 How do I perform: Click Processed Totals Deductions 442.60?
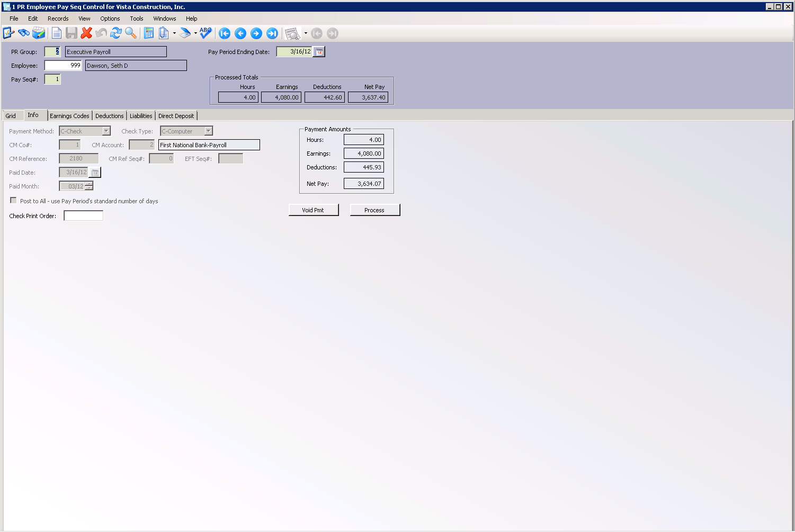click(325, 97)
